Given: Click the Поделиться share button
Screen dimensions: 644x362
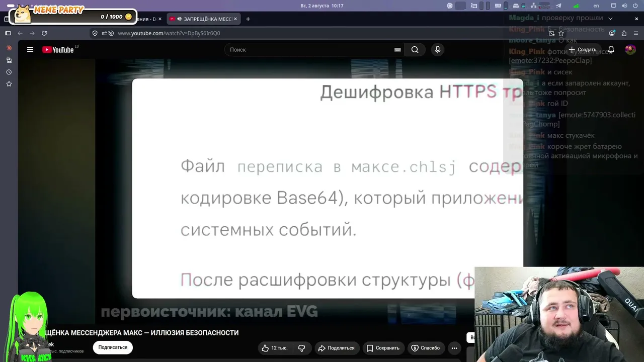Looking at the screenshot, I should (336, 348).
